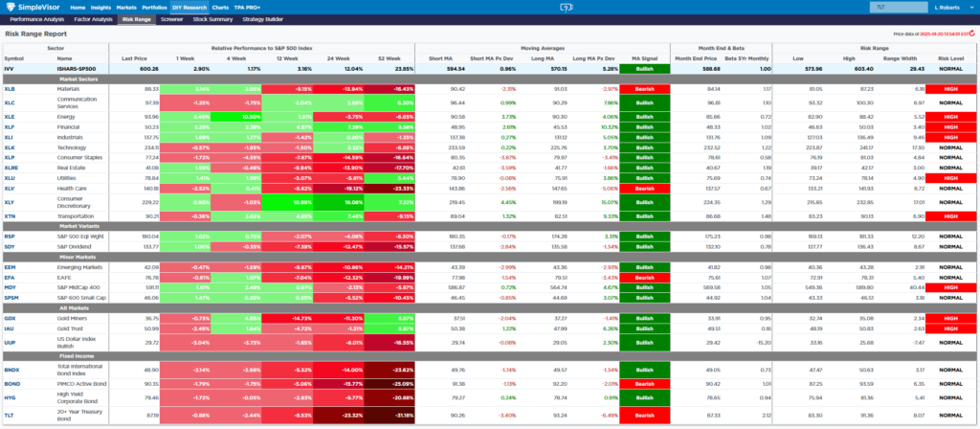Image resolution: width=980 pixels, height=429 pixels.
Task: Open the RSP symbol link
Action: (9, 237)
